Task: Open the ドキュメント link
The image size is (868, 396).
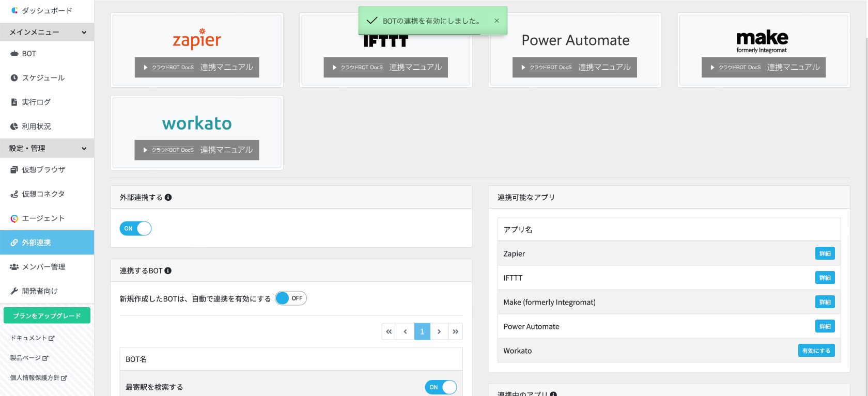Action: 33,338
